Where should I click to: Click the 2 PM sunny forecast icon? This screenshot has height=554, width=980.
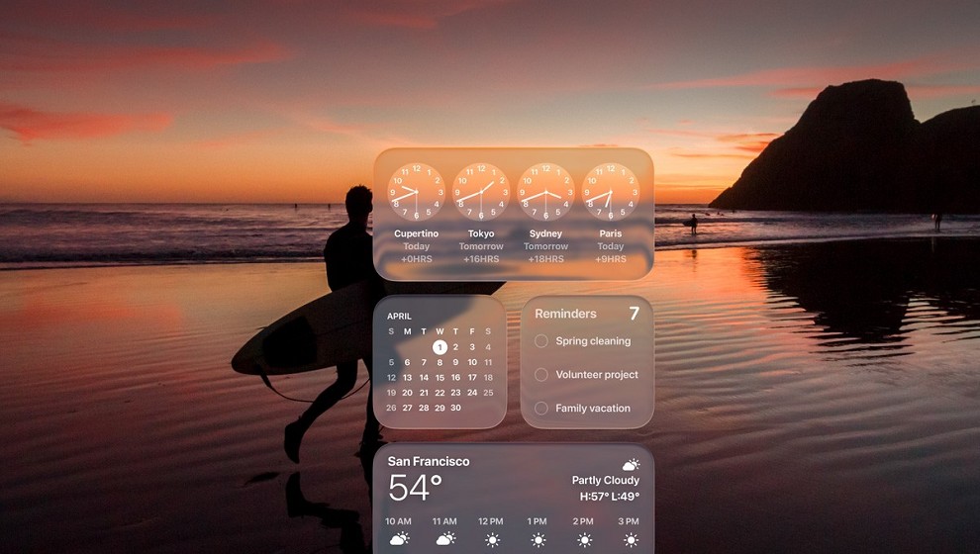click(584, 539)
